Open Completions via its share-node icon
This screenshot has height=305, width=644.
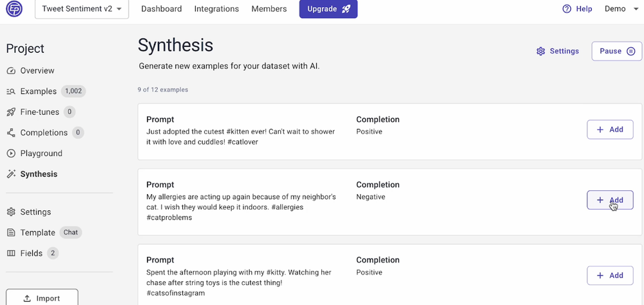pyautogui.click(x=11, y=132)
